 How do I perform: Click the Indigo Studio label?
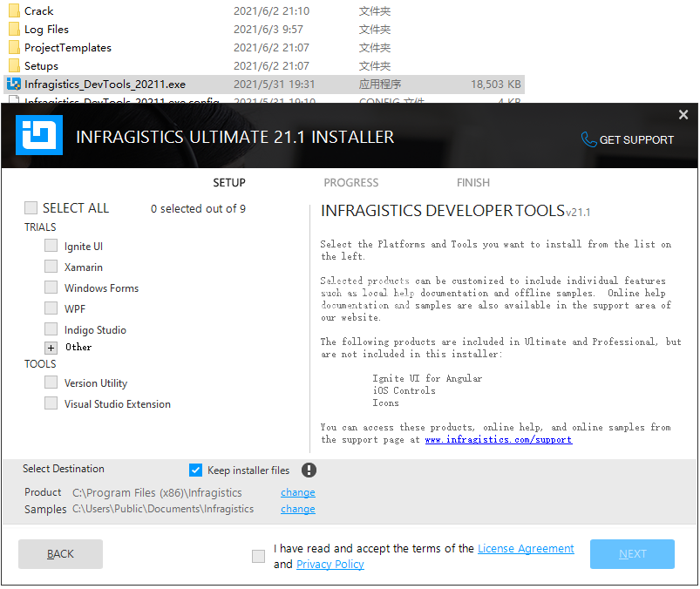tap(95, 329)
